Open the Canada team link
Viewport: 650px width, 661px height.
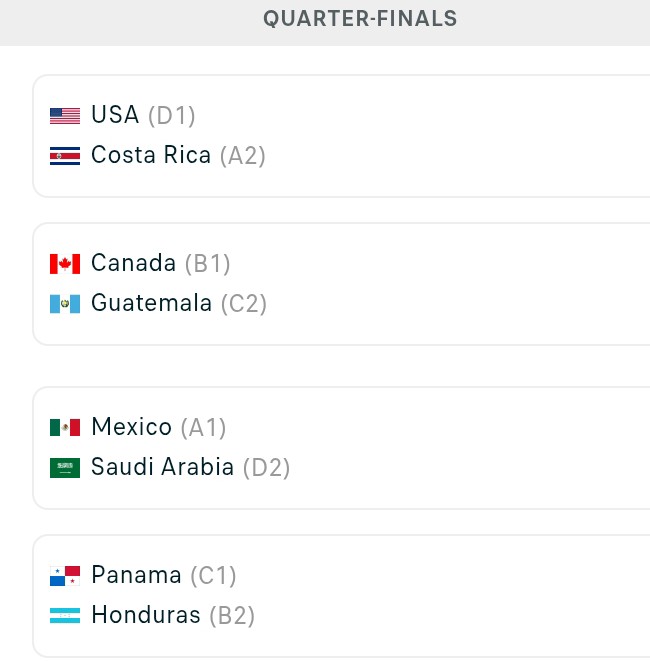133,263
